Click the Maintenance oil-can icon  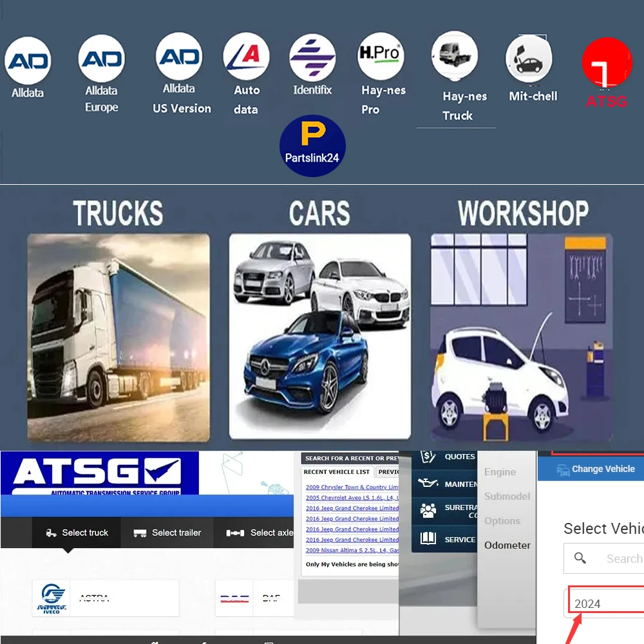point(428,482)
